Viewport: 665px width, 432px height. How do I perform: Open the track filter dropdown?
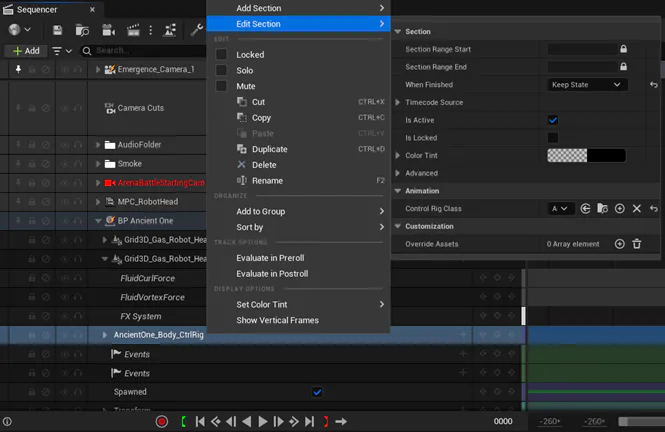(61, 51)
